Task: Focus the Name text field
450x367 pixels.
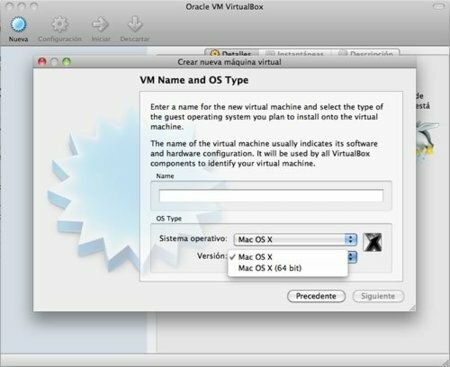Action: click(271, 195)
